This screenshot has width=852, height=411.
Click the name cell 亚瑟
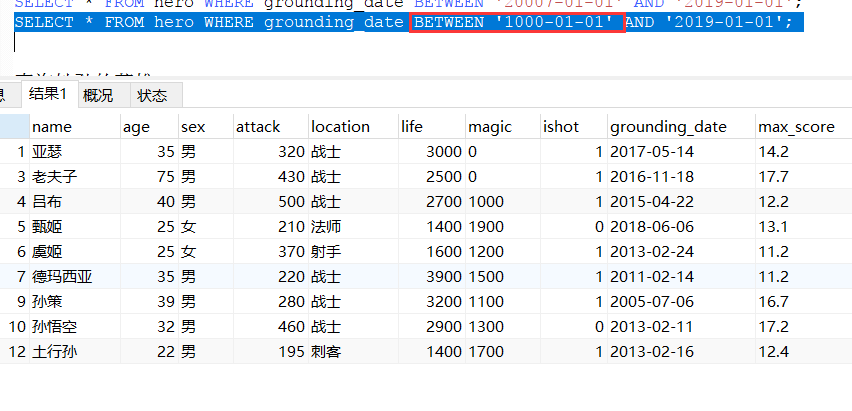point(75,152)
